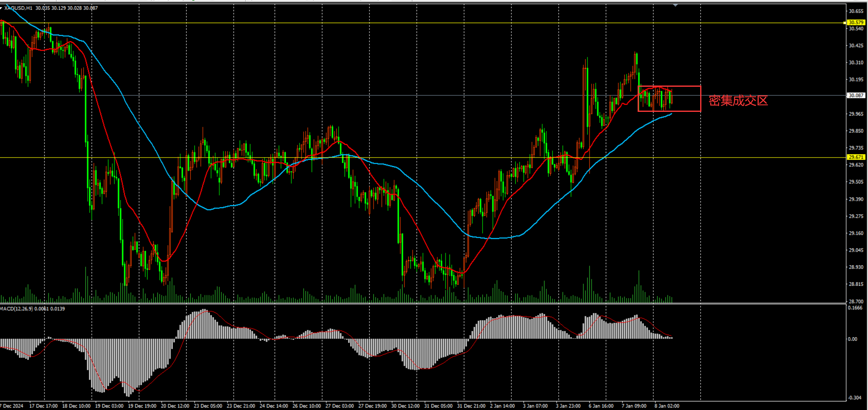Click the 24 Dec 14:00 time label
This screenshot has width=868, height=410.
pos(274,406)
